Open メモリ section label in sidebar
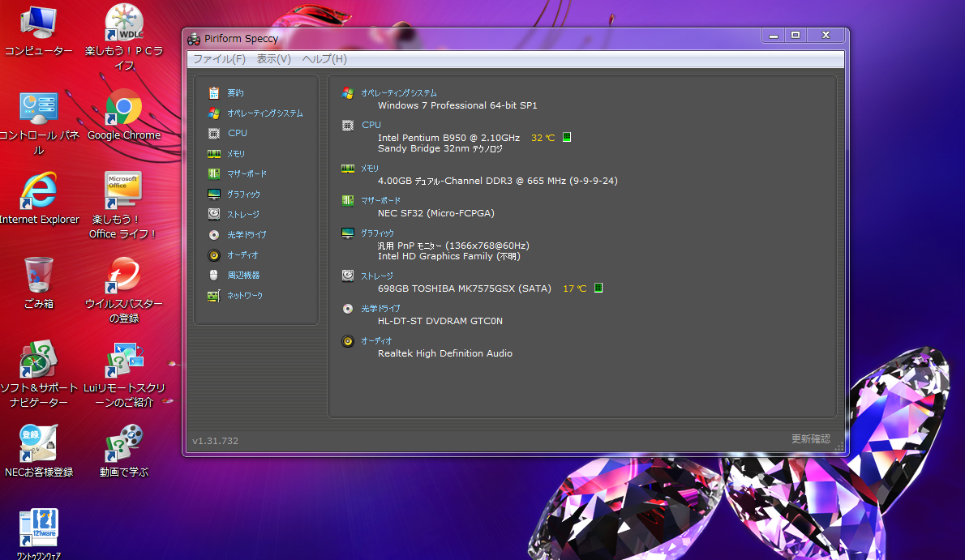 [236, 154]
